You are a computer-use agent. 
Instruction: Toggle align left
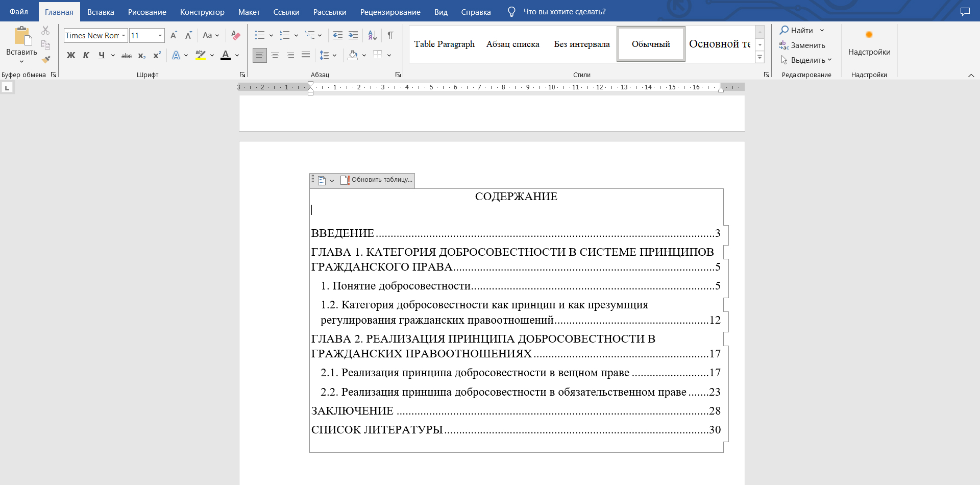pos(260,55)
